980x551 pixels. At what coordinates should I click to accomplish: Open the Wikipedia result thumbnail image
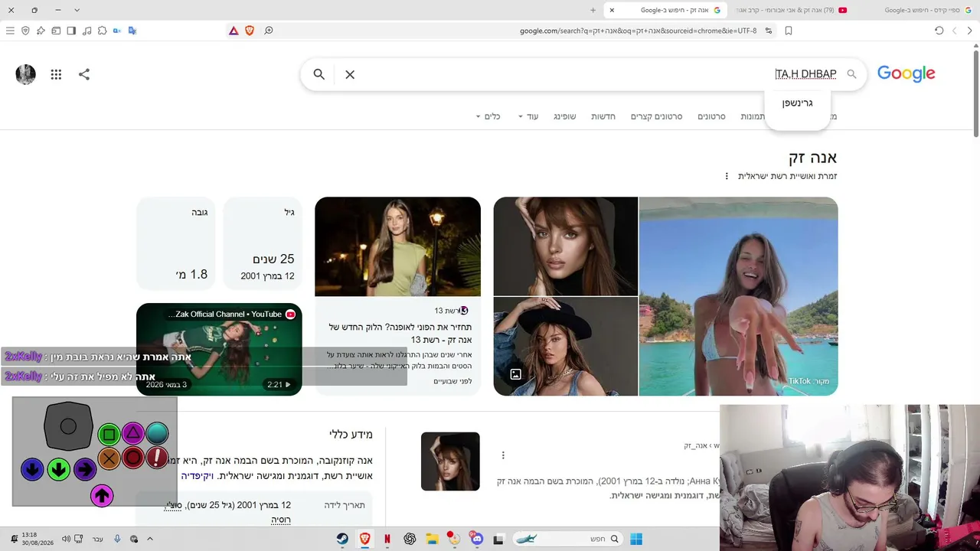(x=450, y=461)
